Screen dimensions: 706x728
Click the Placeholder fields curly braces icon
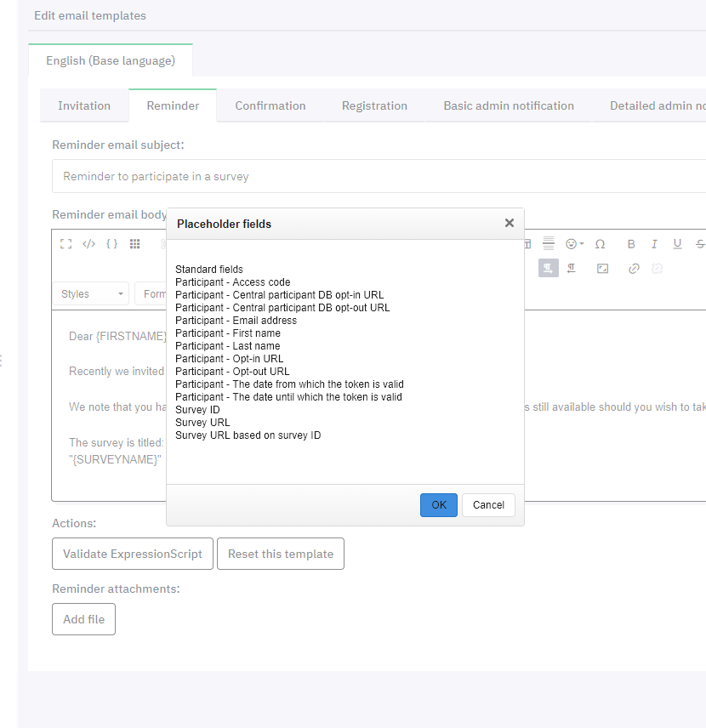click(112, 244)
